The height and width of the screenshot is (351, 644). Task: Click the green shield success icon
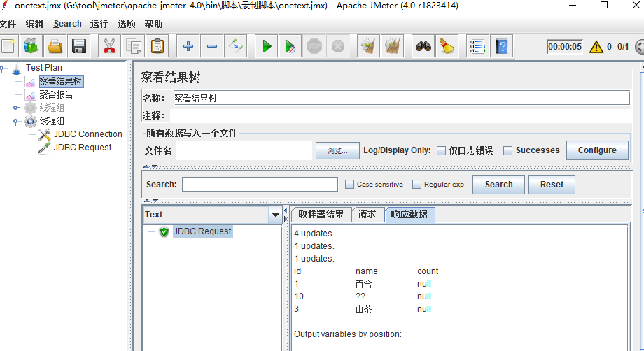[x=164, y=231]
